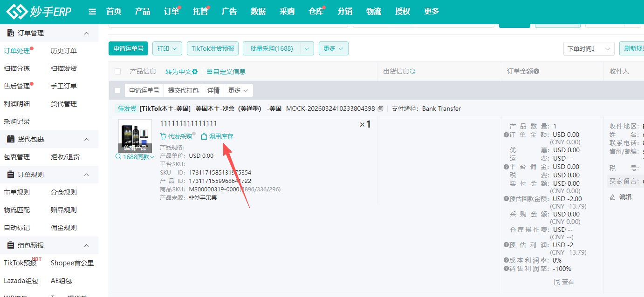Open 广告 in top navigation
Viewport: 644px width, 297px height.
click(229, 12)
